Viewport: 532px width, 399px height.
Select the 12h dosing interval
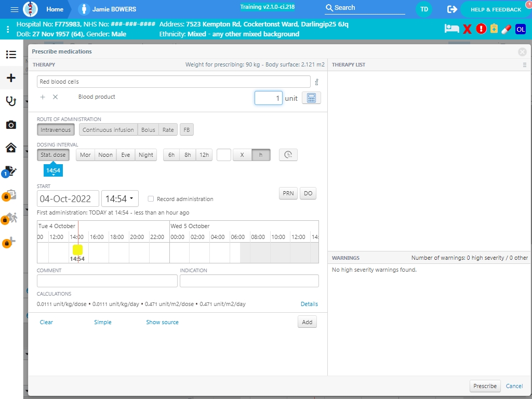204,155
